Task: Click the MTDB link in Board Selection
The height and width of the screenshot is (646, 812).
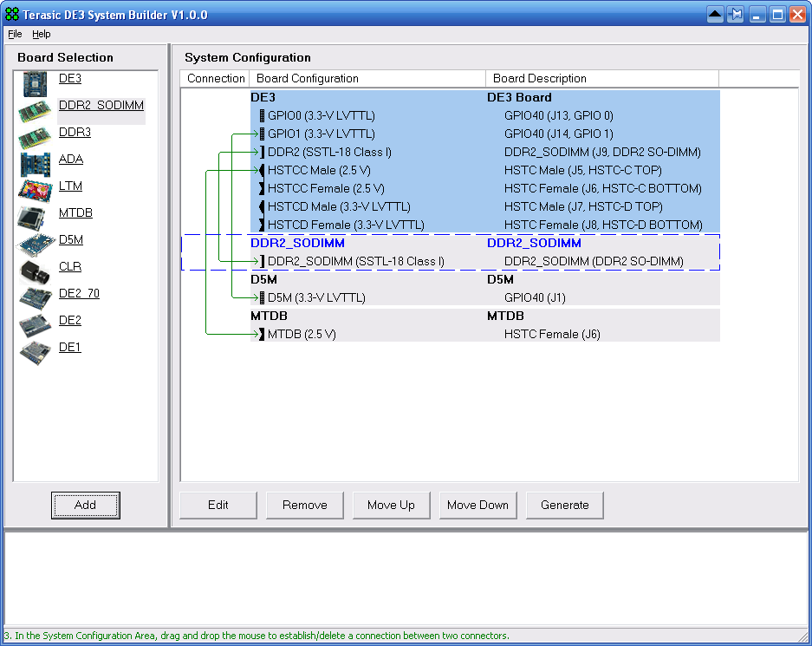Action: tap(75, 213)
